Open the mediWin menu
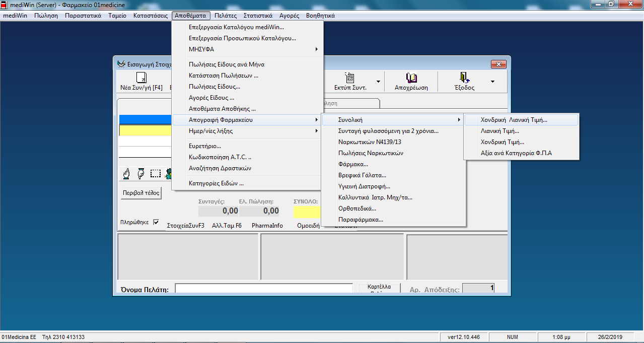This screenshot has width=644, height=343. (15, 16)
